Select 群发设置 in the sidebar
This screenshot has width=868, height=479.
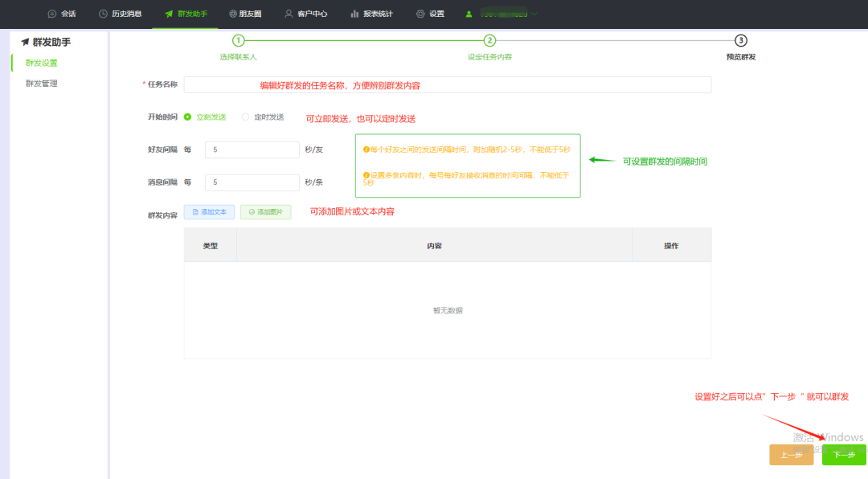click(x=42, y=63)
